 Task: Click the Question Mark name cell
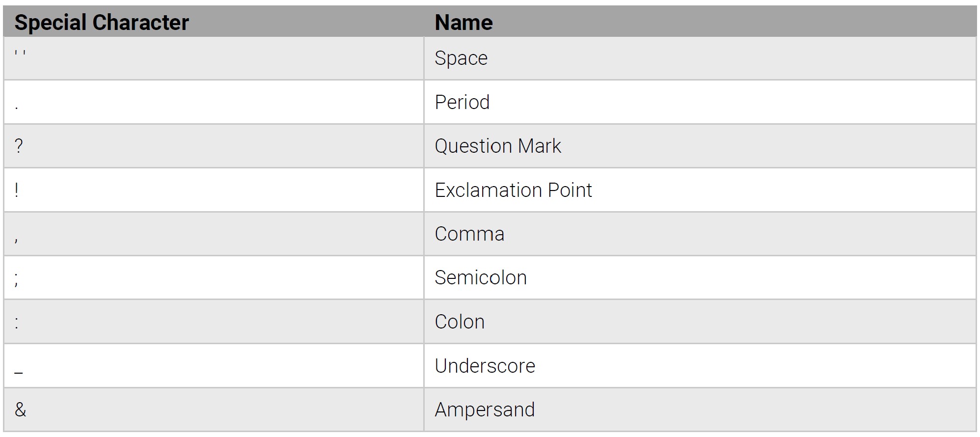click(x=497, y=146)
